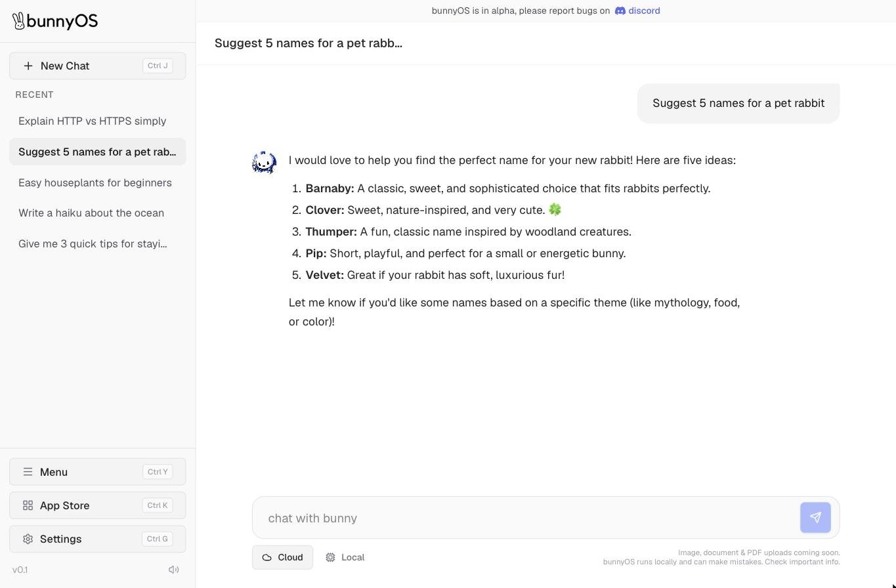Click the Ctrl Y shortcut badge

158,472
